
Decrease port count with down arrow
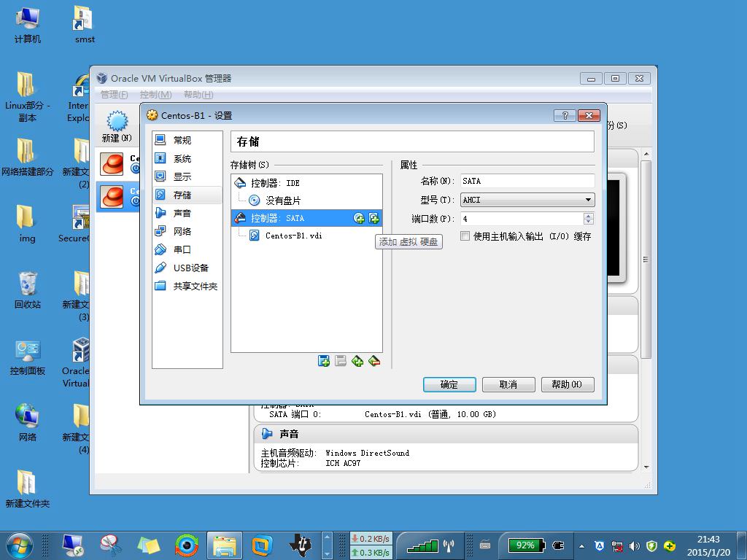tap(589, 222)
